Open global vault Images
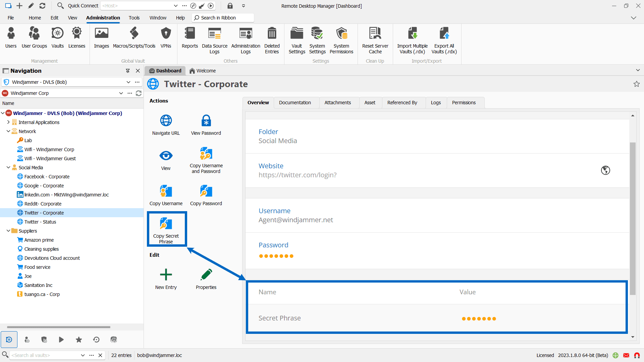This screenshot has width=644, height=362. 101,38
